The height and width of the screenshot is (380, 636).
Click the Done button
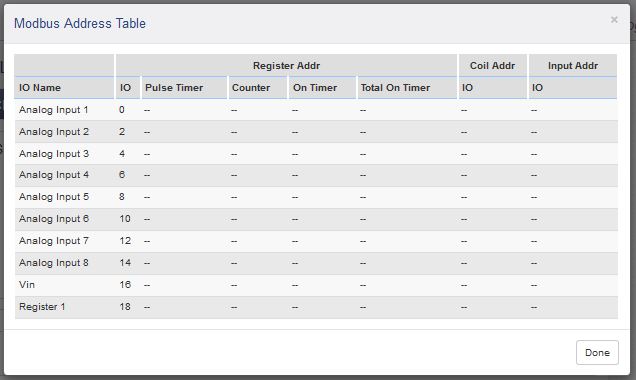pos(597,352)
